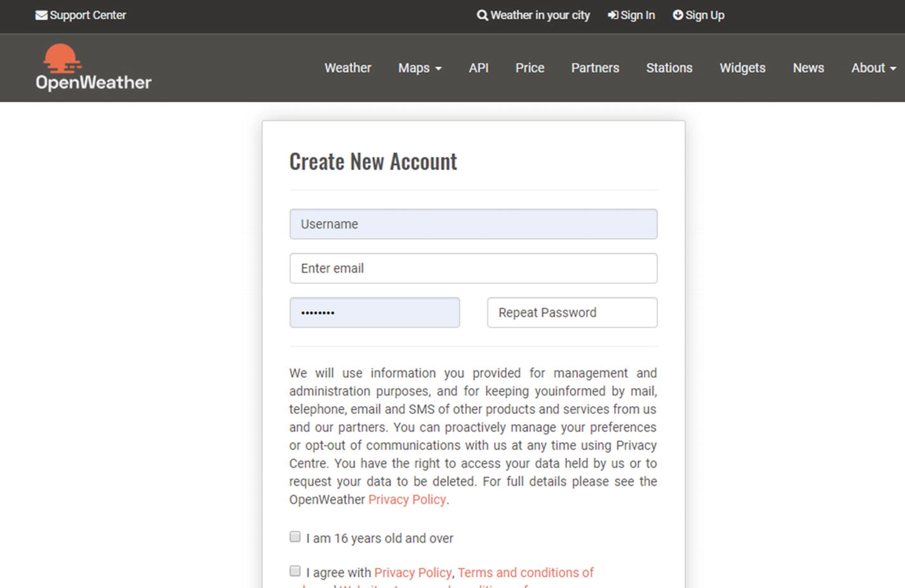
Task: Focus the Enter email field
Action: 473,269
